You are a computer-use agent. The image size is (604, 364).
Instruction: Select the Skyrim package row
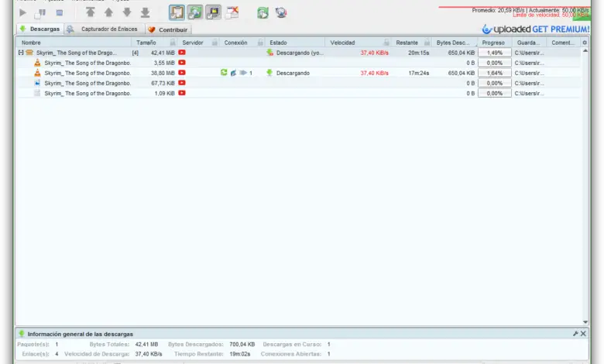coord(299,53)
